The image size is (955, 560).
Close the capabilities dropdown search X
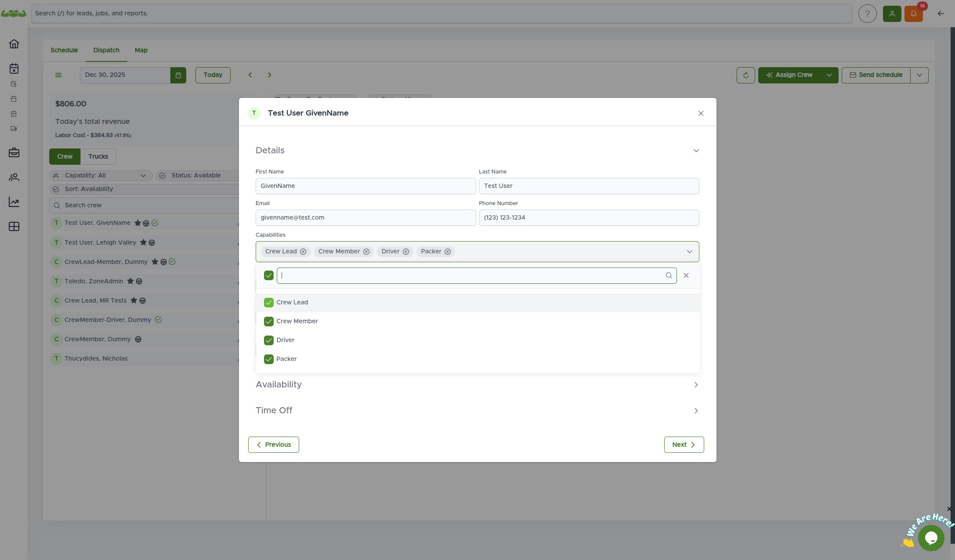tap(686, 275)
